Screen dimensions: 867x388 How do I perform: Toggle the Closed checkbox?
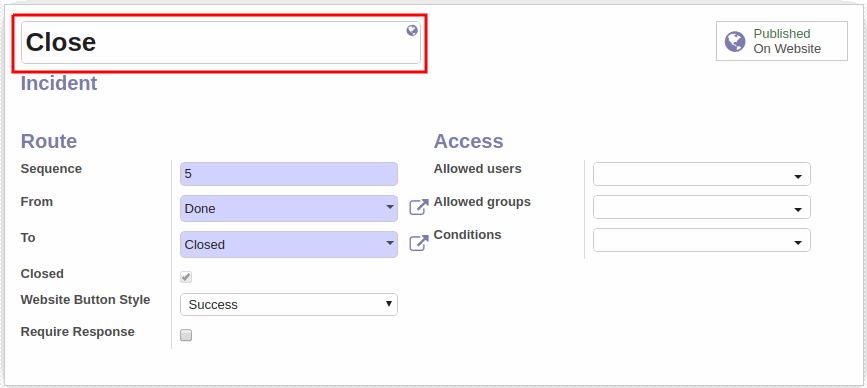point(186,277)
